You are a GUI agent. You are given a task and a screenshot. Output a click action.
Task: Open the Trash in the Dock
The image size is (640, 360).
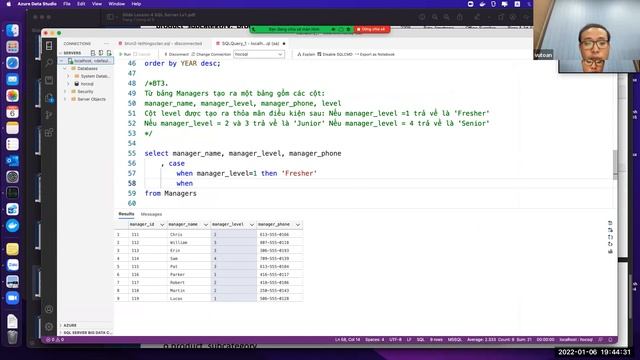[12, 338]
